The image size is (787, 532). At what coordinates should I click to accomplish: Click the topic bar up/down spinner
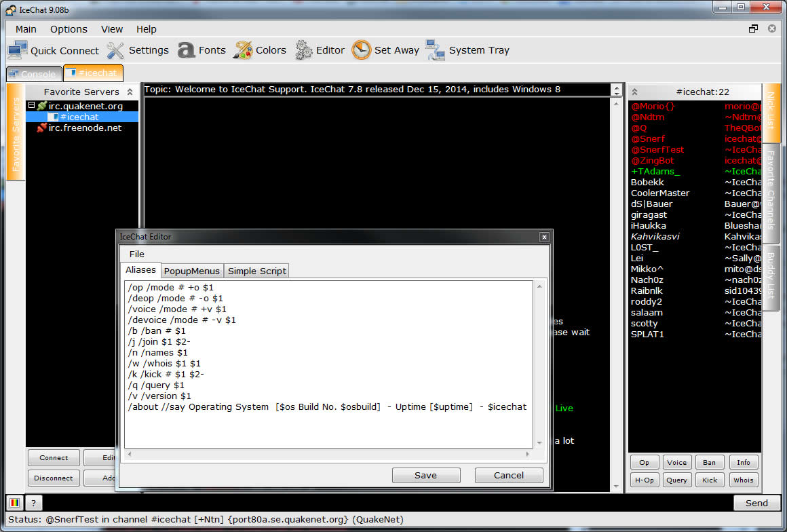pyautogui.click(x=617, y=90)
